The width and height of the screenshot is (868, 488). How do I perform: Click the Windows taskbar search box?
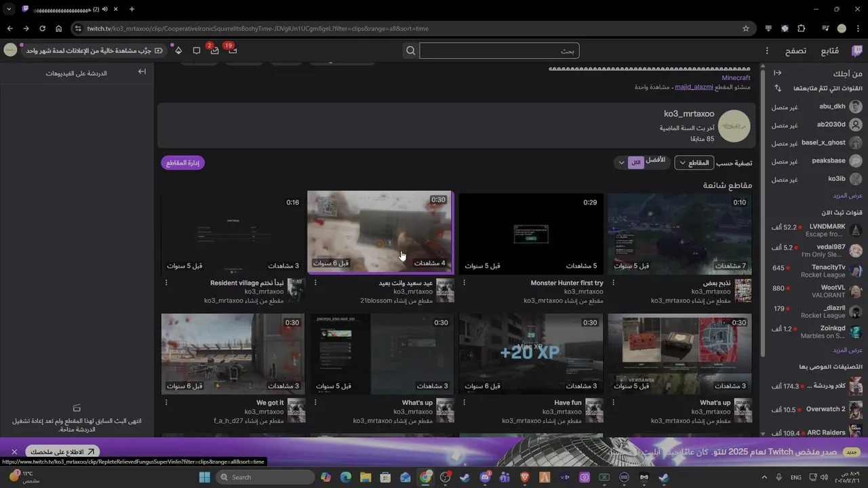(x=265, y=477)
